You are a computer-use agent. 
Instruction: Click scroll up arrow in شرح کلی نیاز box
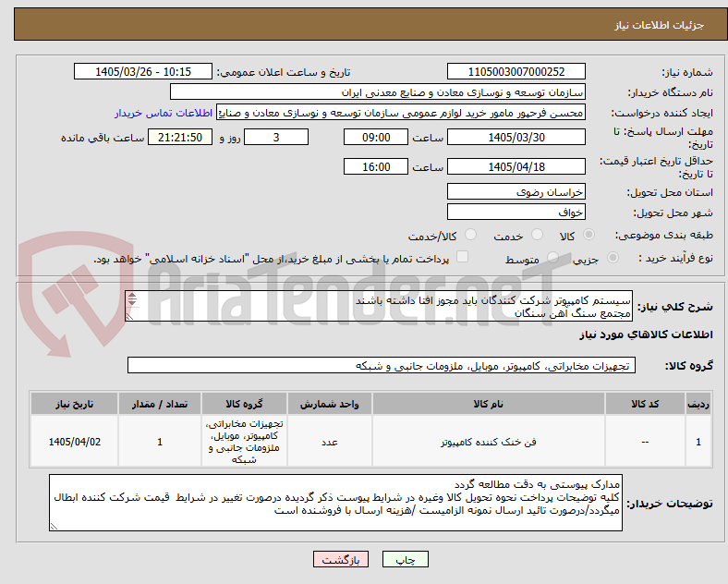132,296
